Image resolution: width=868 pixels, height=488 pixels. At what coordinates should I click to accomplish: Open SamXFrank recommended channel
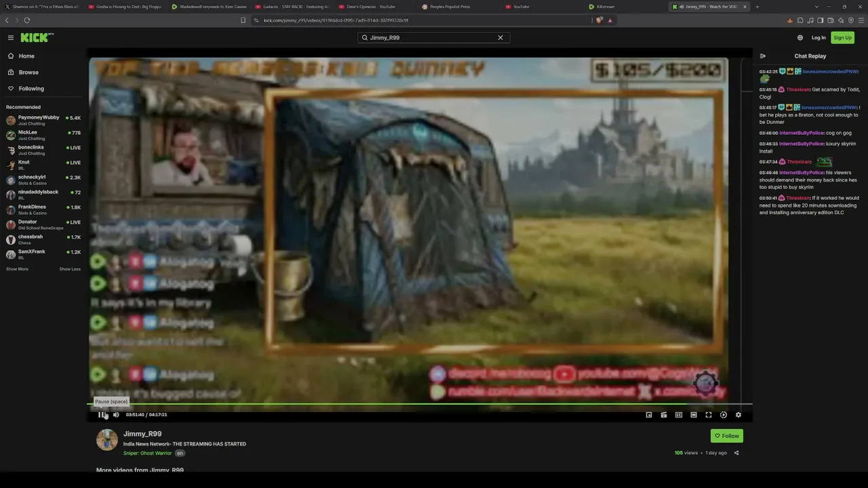pyautogui.click(x=43, y=255)
